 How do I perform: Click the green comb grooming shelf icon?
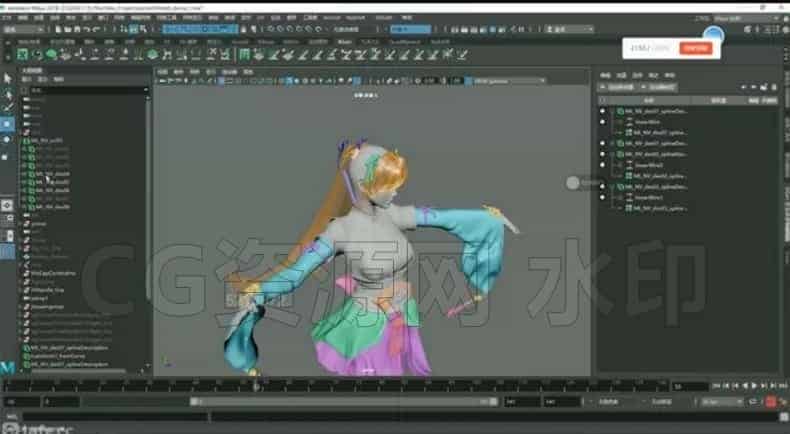pos(244,54)
